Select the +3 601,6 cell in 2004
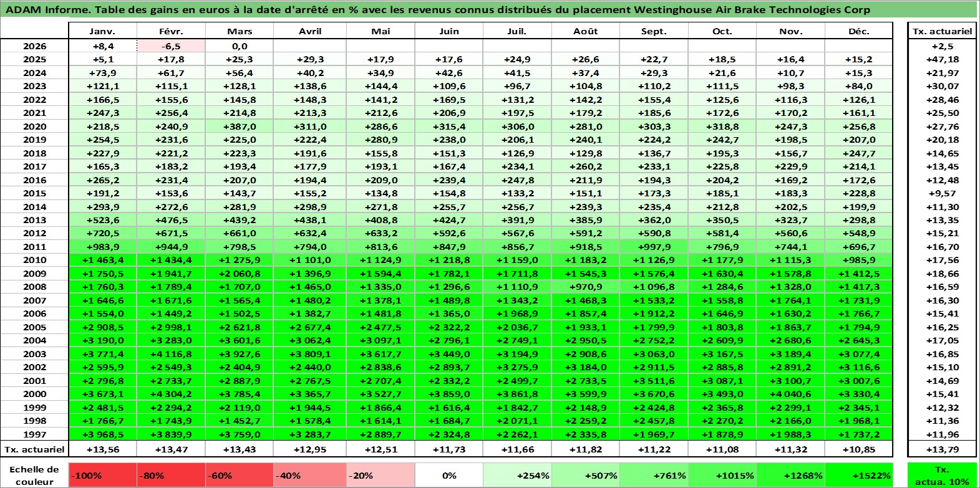The width and height of the screenshot is (980, 488). (x=240, y=340)
